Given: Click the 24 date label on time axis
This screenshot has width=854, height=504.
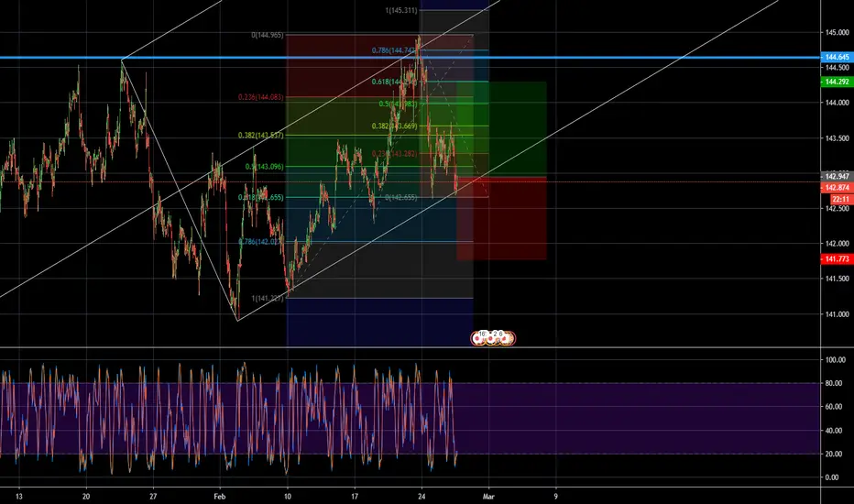Looking at the screenshot, I should [x=422, y=497].
